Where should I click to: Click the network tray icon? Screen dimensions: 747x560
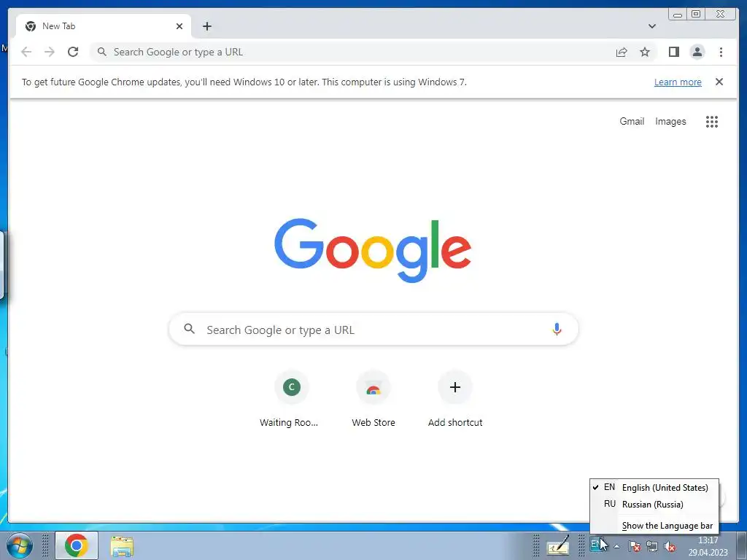(x=652, y=546)
